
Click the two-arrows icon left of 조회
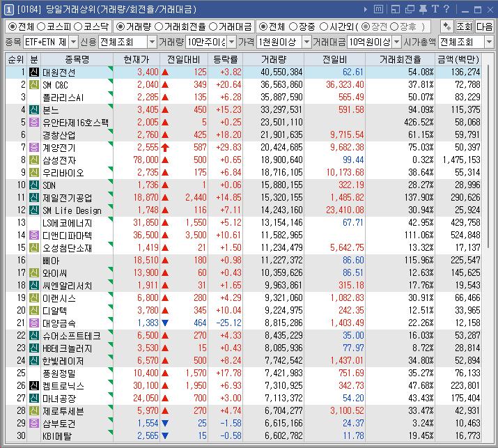click(x=447, y=26)
